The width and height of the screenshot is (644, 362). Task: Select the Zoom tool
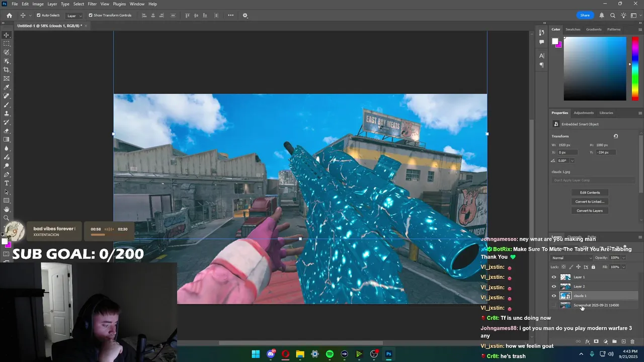click(x=7, y=218)
